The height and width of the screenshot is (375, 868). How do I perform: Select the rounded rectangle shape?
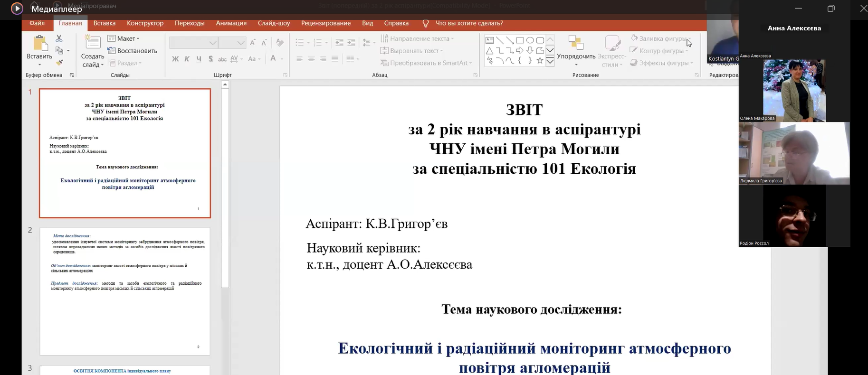(x=540, y=40)
